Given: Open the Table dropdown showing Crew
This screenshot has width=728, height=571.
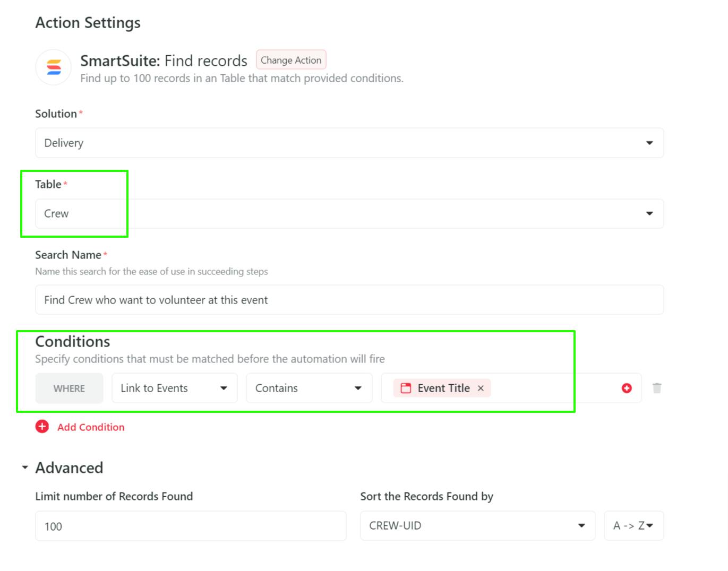Looking at the screenshot, I should 349,213.
